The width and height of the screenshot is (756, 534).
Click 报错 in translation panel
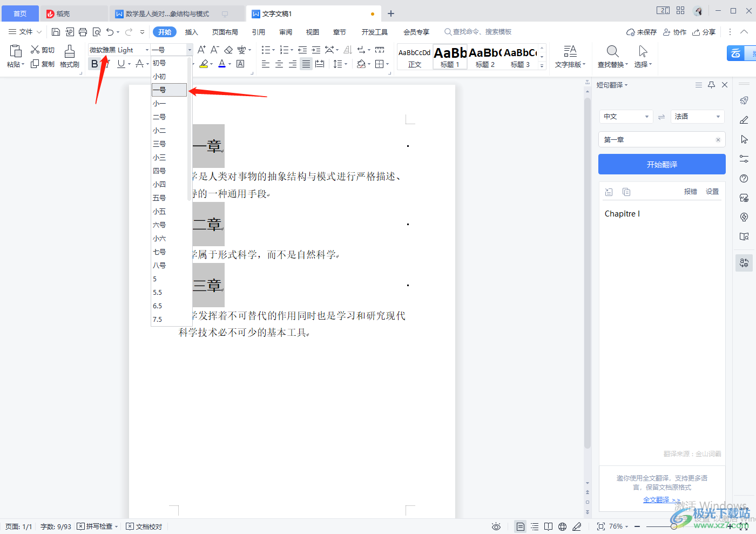coord(690,192)
